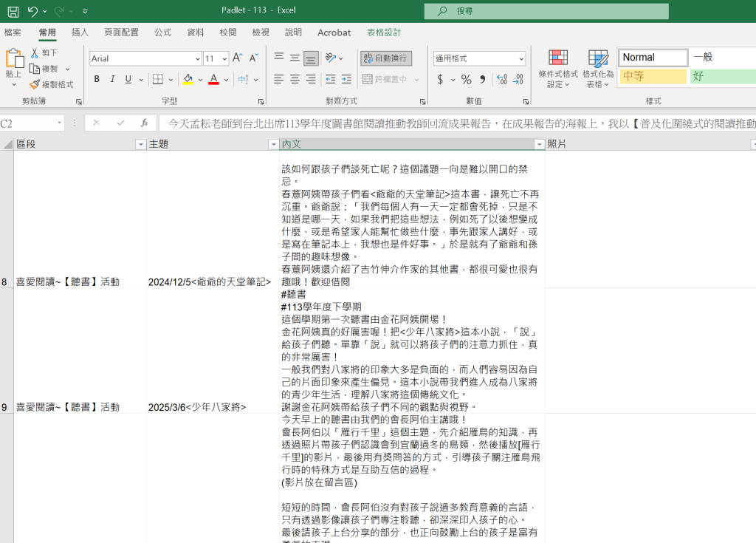Toggle Italic formatting
The width and height of the screenshot is (756, 543).
coord(113,80)
